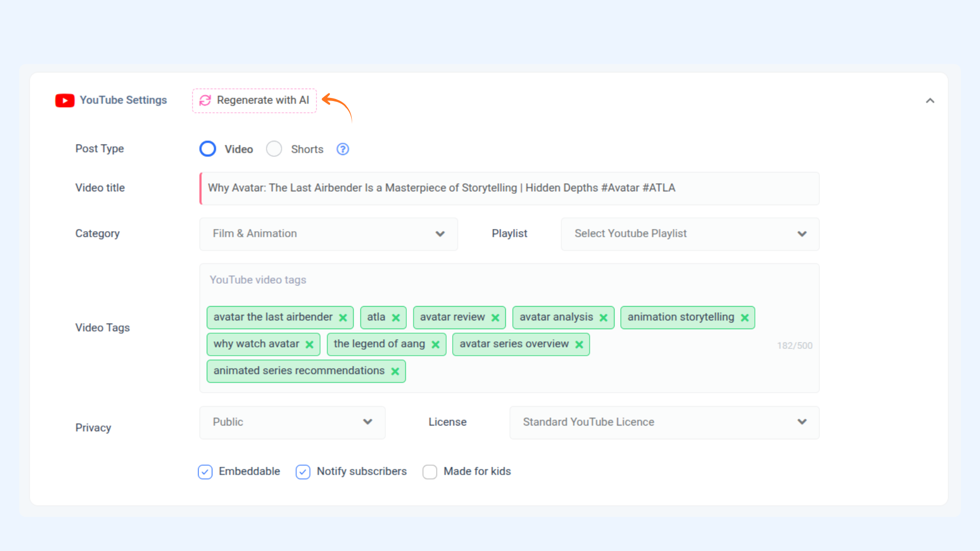The image size is (980, 551).
Task: Remove the 'avatar series overview' tag
Action: [579, 345]
